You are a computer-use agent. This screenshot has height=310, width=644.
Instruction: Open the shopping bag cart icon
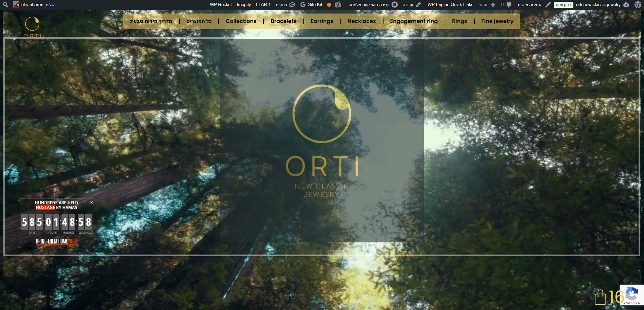point(600,297)
